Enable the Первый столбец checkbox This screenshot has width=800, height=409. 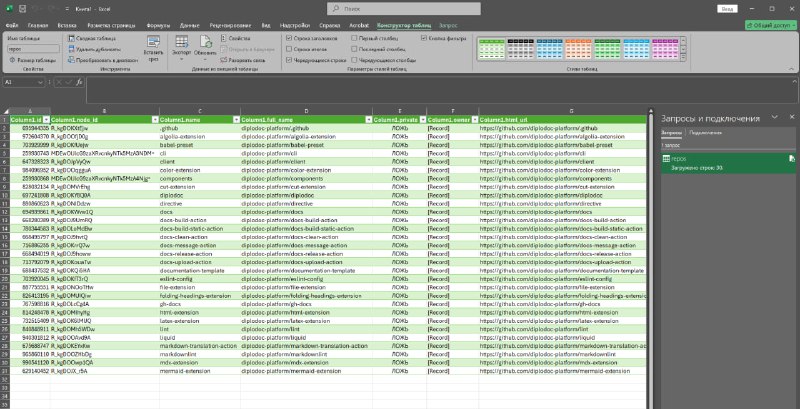click(x=354, y=38)
